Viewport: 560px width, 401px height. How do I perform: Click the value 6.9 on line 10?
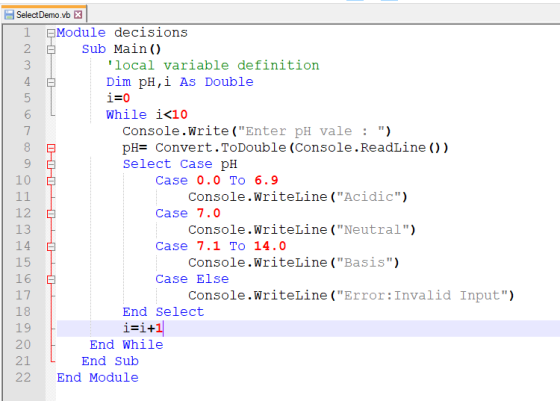pyautogui.click(x=266, y=181)
